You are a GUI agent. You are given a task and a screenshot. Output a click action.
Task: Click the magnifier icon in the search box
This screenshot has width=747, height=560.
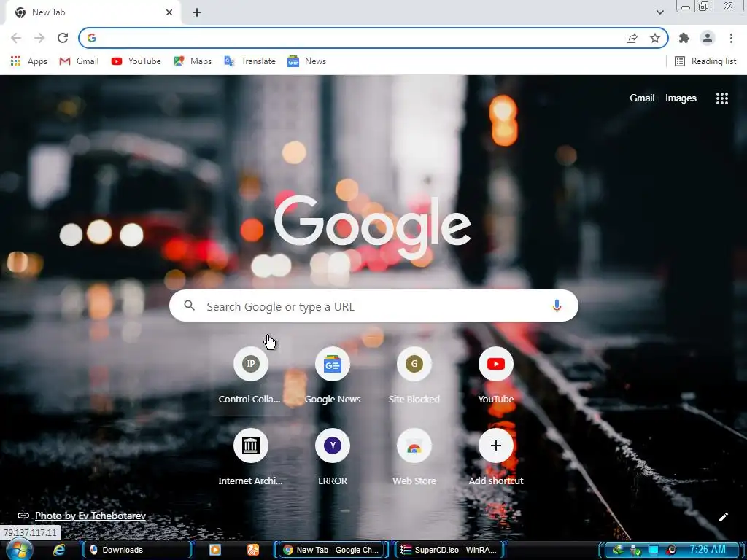(x=189, y=306)
